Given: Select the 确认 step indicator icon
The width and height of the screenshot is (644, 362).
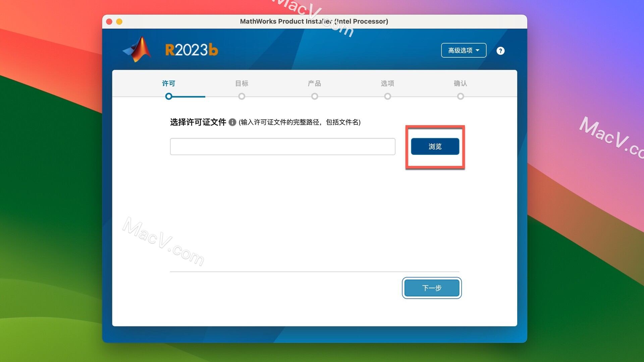Looking at the screenshot, I should click(x=460, y=96).
